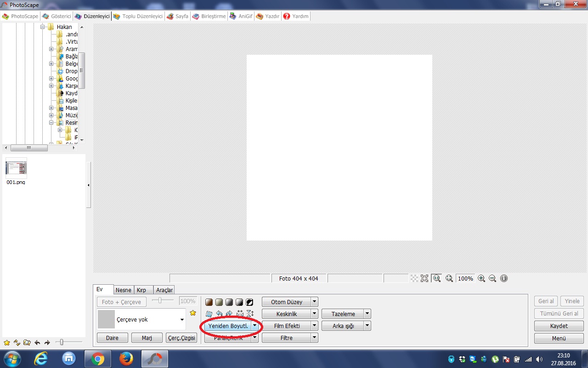Open the Arka ışığı dropdown arrow

(x=367, y=326)
